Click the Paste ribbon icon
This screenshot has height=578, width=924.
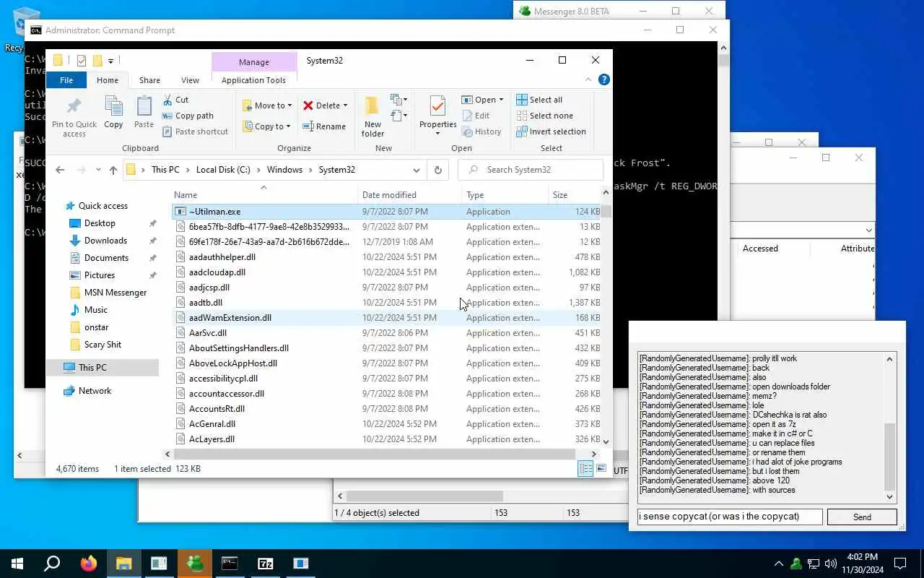[144, 112]
